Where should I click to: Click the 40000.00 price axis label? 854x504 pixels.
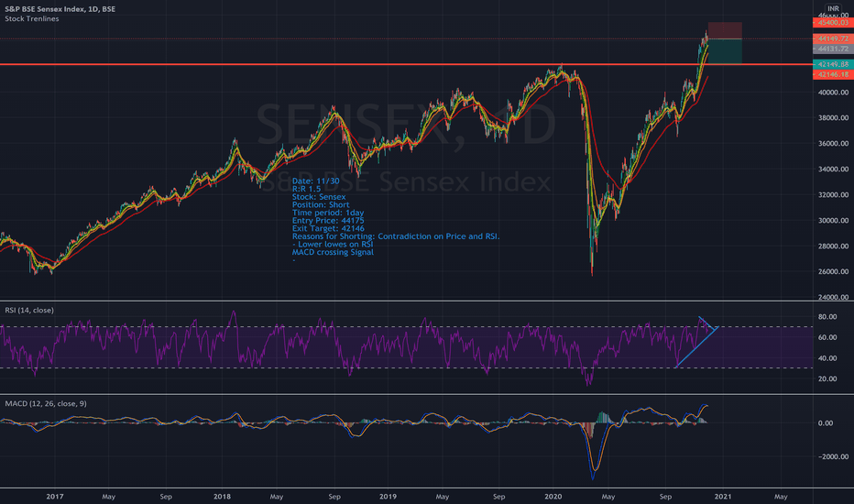coord(833,92)
